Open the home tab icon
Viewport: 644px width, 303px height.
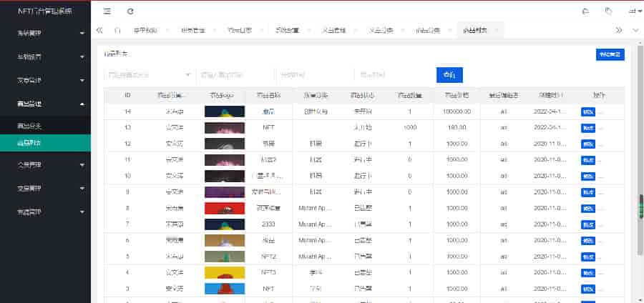point(117,30)
